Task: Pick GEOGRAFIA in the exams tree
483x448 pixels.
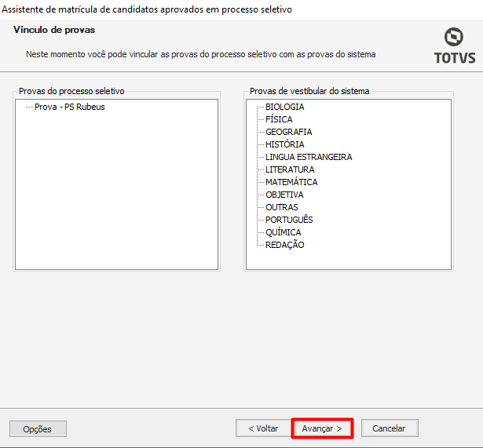Action: pos(288,132)
